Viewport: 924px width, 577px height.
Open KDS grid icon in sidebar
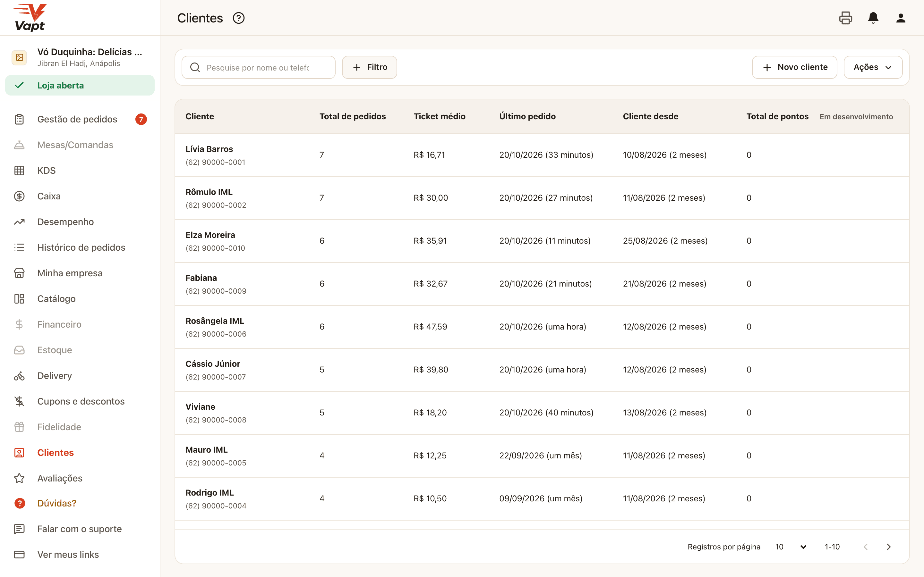(x=19, y=171)
